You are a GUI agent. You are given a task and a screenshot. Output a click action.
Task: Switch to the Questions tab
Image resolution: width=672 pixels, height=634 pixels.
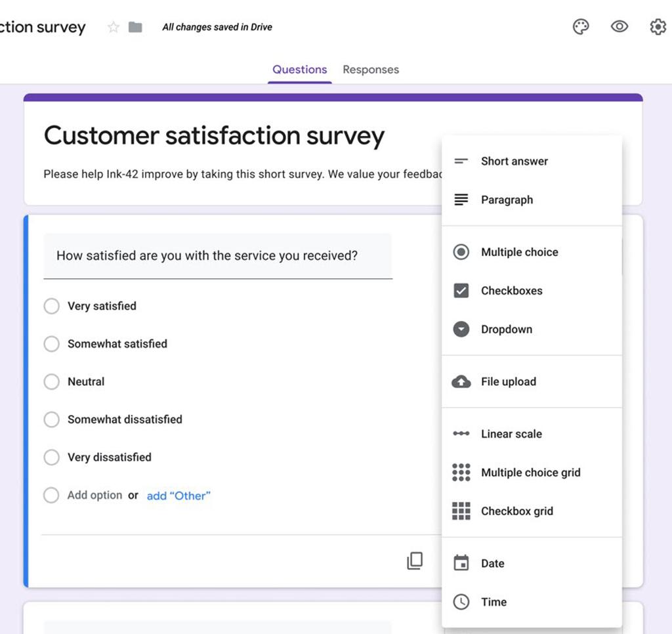point(299,70)
